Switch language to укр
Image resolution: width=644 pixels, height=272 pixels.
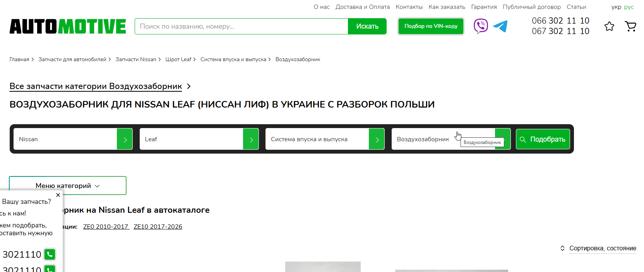616,7
